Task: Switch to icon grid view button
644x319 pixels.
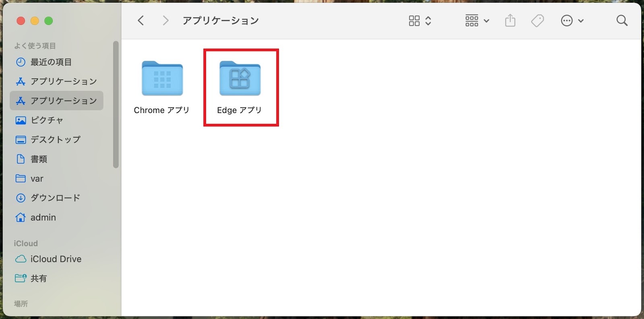Action: coord(414,21)
